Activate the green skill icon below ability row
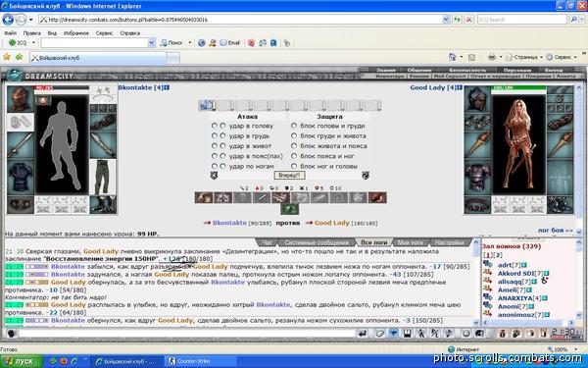This screenshot has height=368, width=588. (x=289, y=209)
